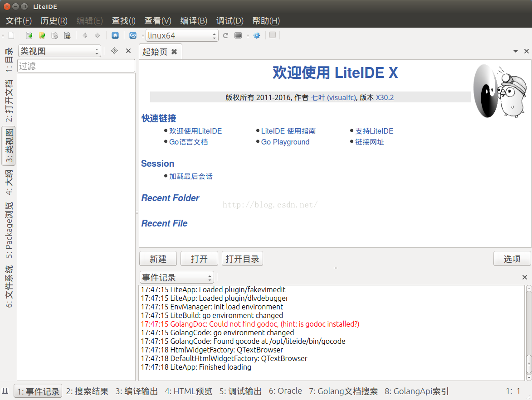Create a new file with the blank page icon
Image resolution: width=532 pixels, height=400 pixels.
tap(11, 36)
